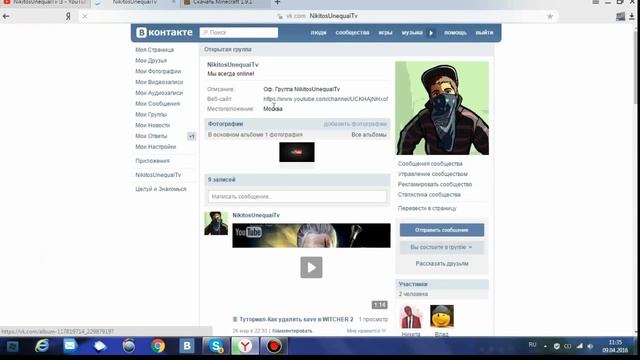Click the red record app in taskbar
640x360 pixels.
pos(274,346)
